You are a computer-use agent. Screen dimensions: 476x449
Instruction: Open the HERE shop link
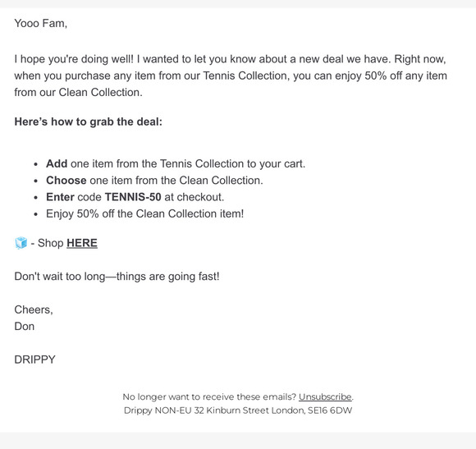click(x=82, y=243)
